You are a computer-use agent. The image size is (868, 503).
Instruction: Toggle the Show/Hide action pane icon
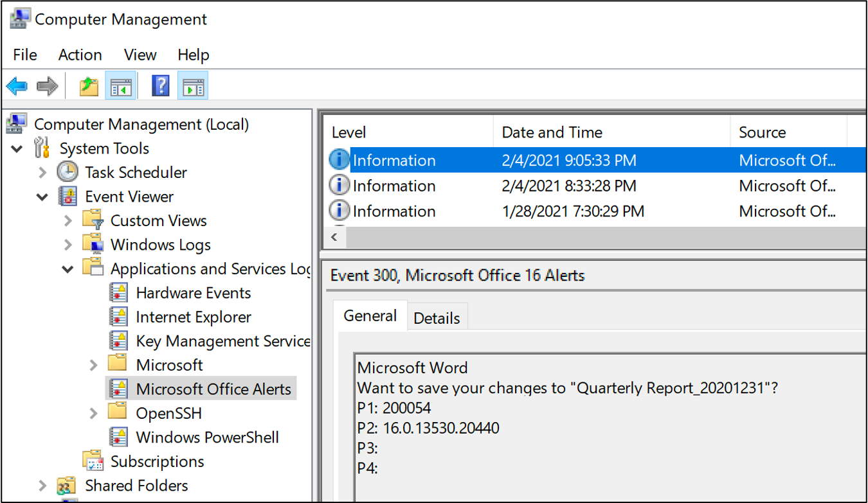(x=193, y=85)
